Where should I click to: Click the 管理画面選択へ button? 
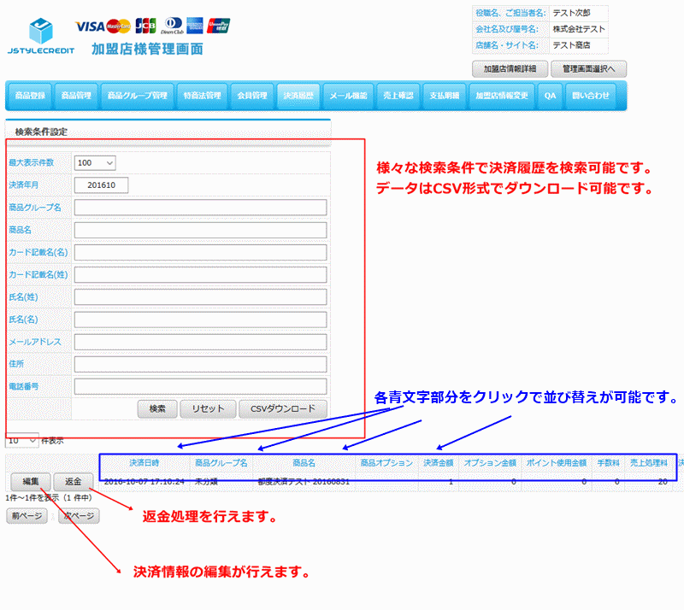588,69
